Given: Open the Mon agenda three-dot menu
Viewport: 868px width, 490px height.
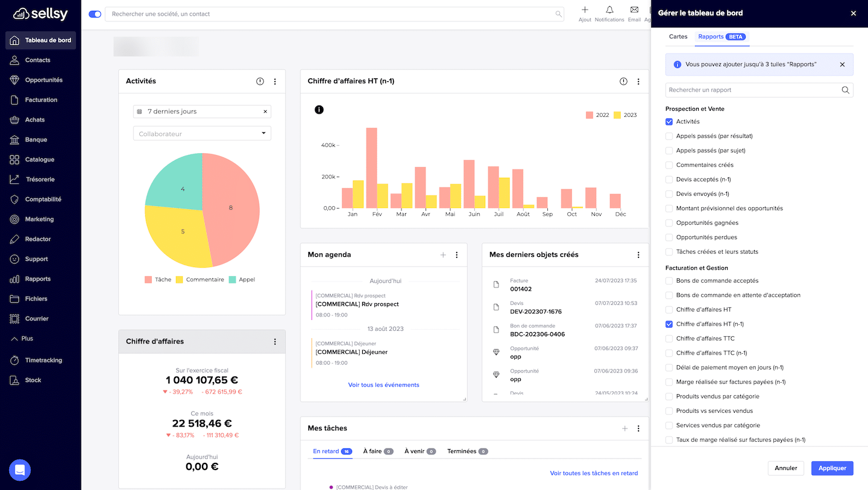Looking at the screenshot, I should pyautogui.click(x=457, y=254).
